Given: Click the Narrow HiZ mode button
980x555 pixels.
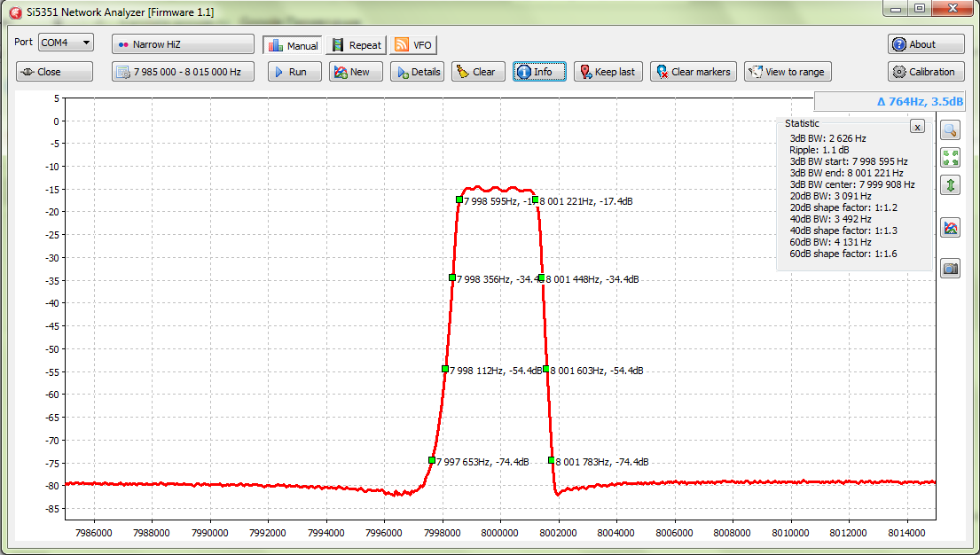Looking at the screenshot, I should [183, 44].
